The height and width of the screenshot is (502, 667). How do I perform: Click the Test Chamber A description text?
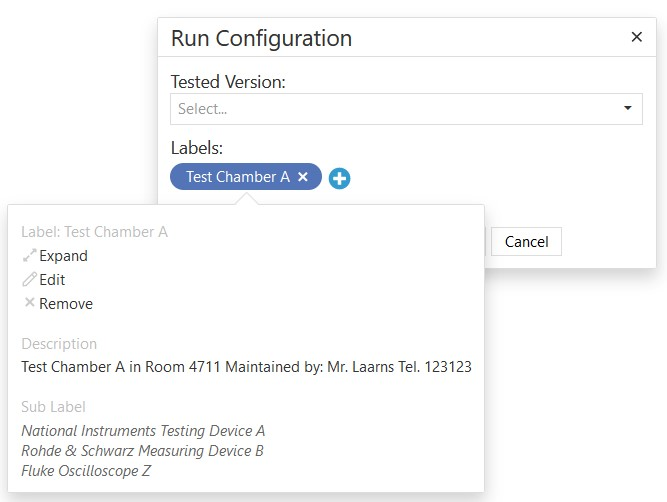coord(246,367)
